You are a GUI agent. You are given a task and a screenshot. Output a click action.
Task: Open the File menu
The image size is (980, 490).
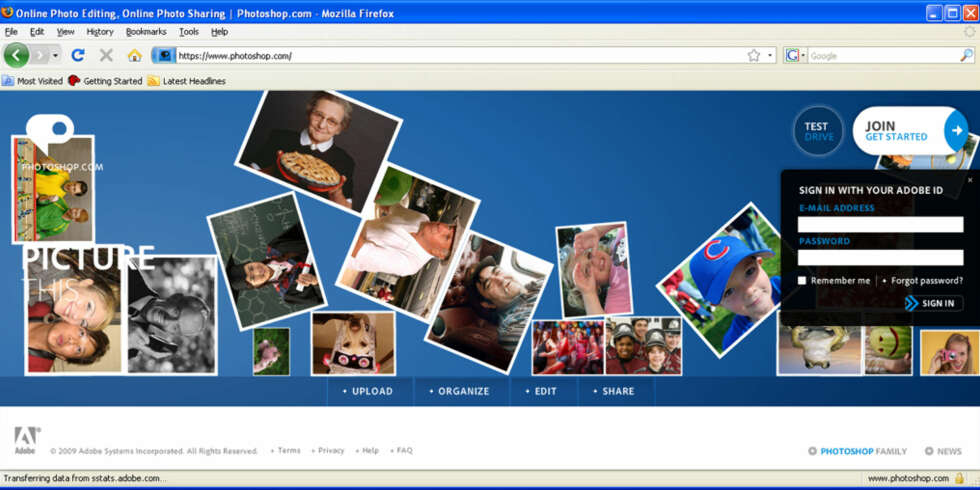(x=11, y=31)
